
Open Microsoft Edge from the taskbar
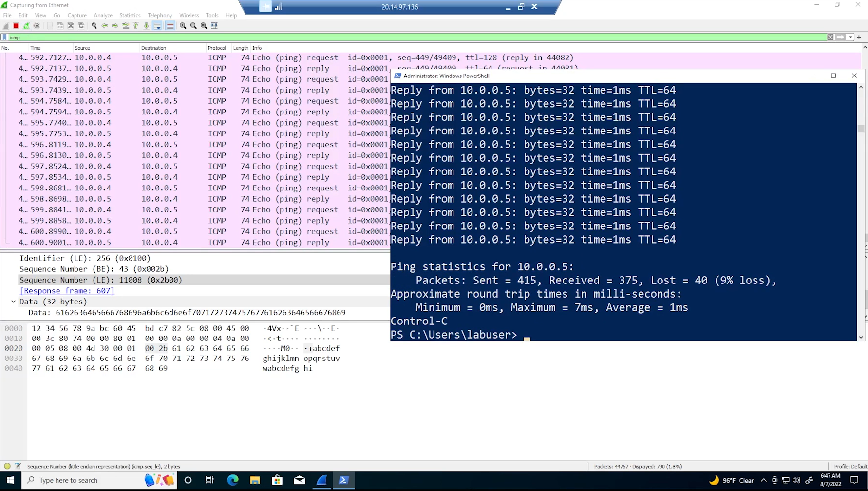pyautogui.click(x=233, y=480)
